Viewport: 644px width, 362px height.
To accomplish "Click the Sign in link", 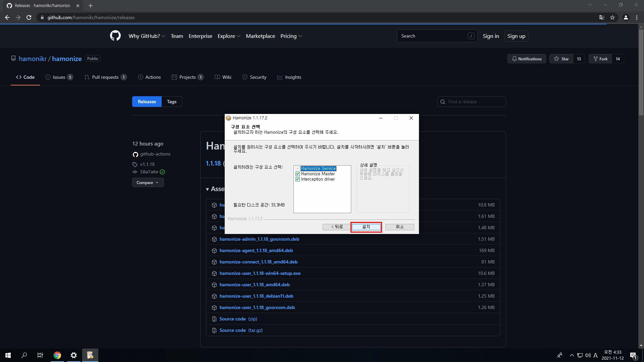I will coord(491,36).
